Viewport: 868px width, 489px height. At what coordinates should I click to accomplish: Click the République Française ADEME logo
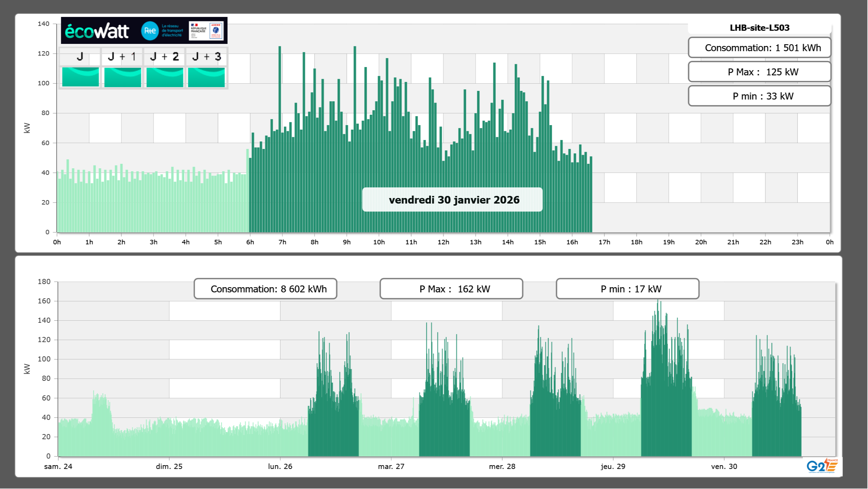tap(206, 31)
